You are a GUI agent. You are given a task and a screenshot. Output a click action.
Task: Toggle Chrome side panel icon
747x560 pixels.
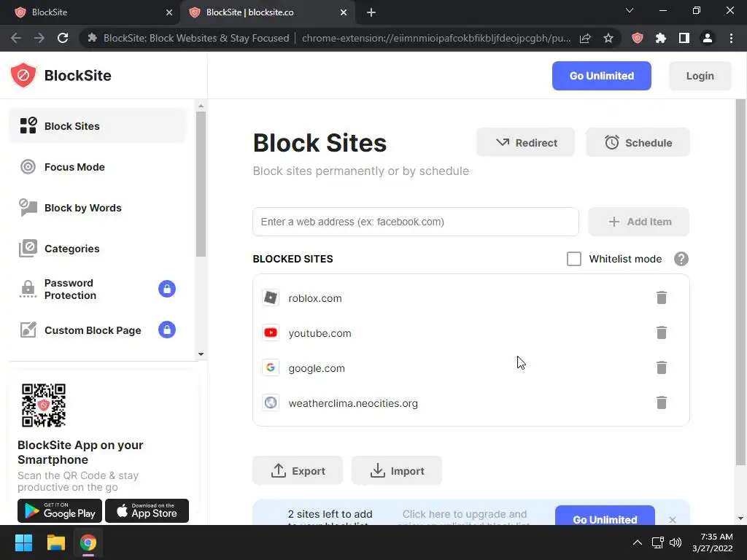coord(684,38)
